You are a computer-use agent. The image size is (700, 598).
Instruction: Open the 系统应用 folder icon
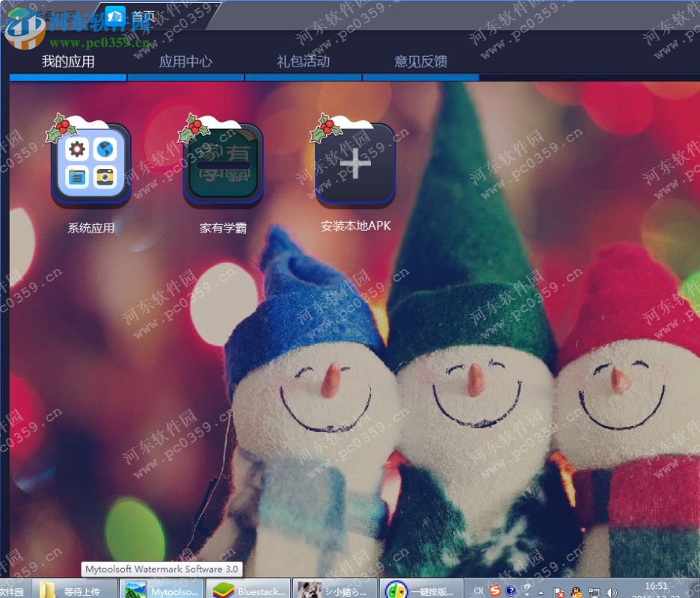pyautogui.click(x=91, y=164)
